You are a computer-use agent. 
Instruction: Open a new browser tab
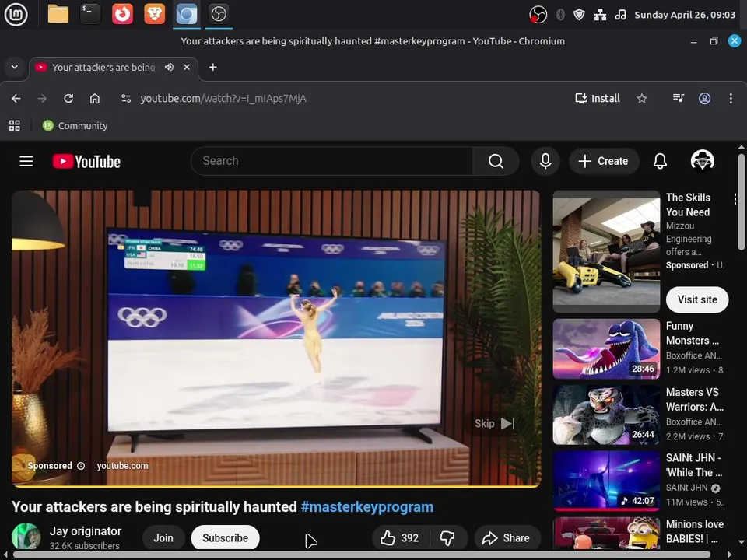213,67
